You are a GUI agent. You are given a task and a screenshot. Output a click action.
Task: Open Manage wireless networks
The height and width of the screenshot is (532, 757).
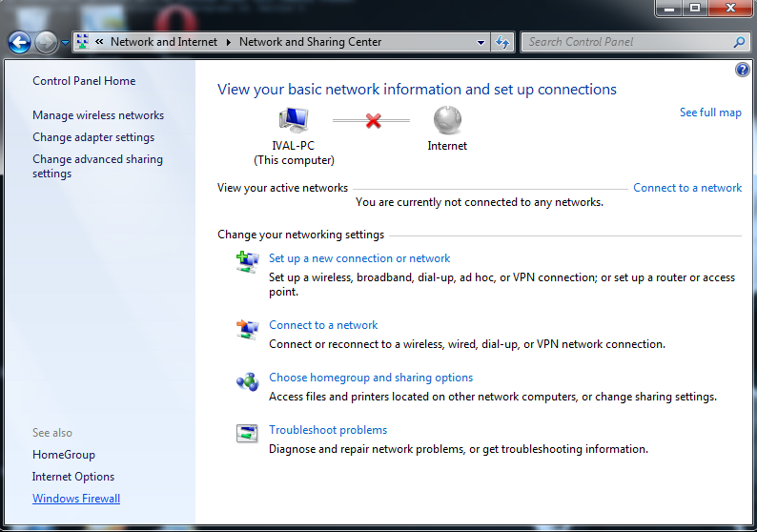click(x=98, y=115)
